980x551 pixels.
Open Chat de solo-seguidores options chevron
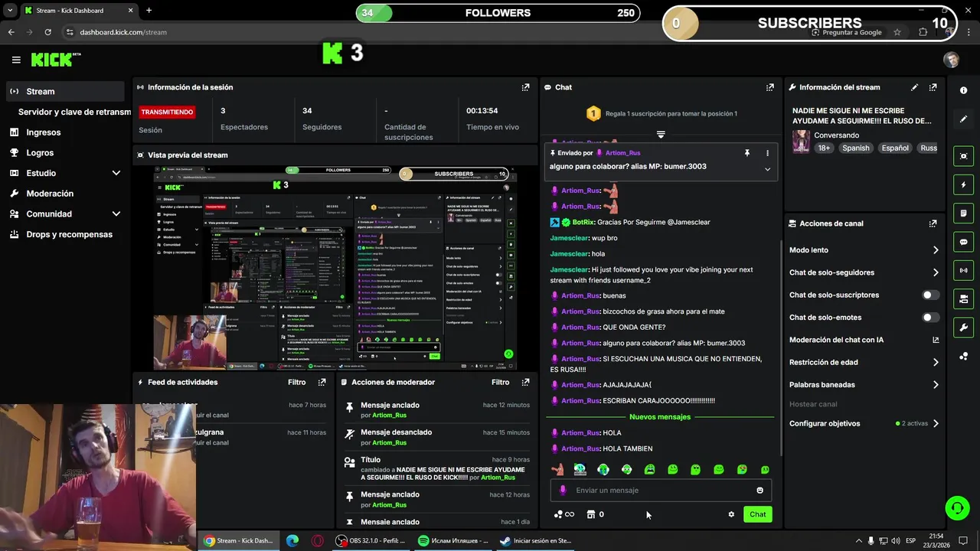click(935, 272)
